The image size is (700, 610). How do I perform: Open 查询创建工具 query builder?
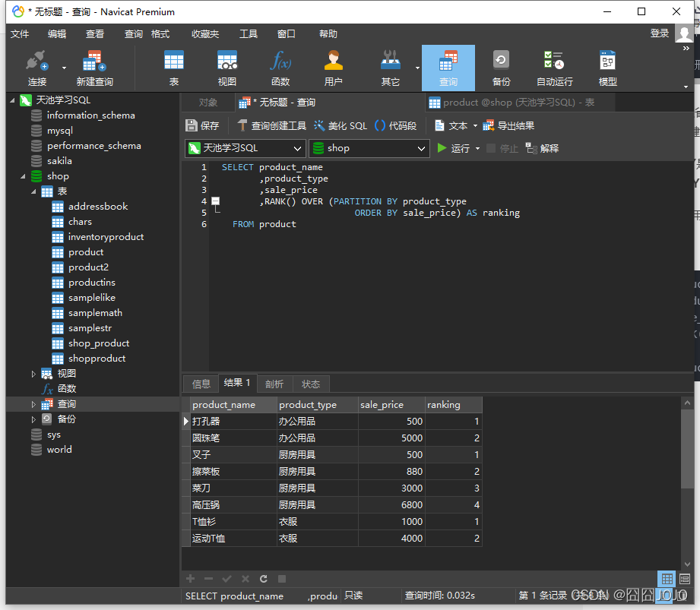pyautogui.click(x=272, y=126)
